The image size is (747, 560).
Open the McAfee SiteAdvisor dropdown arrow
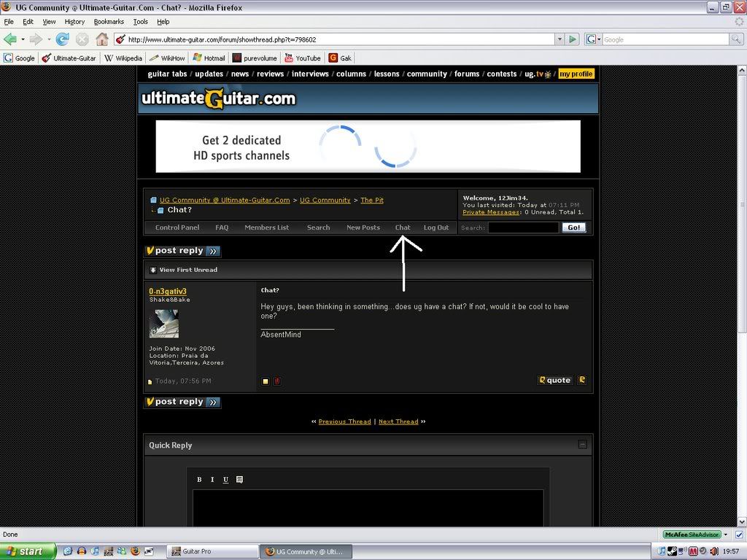726,534
